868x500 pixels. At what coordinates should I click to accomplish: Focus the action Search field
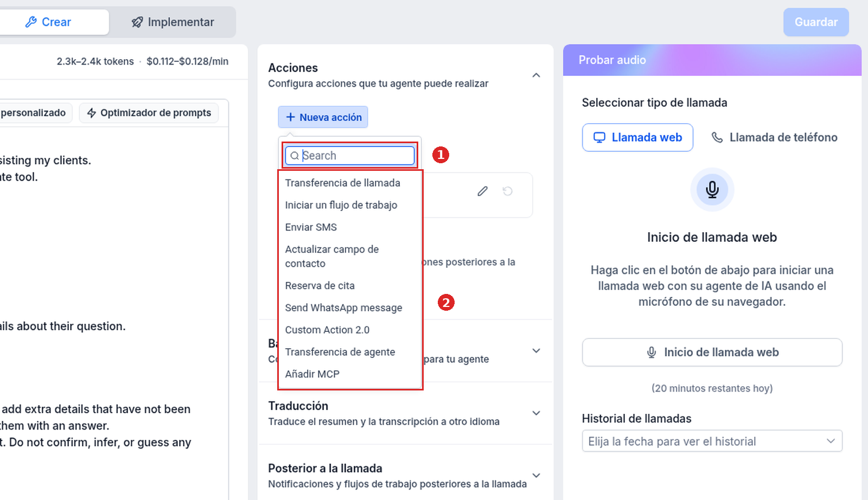(350, 156)
